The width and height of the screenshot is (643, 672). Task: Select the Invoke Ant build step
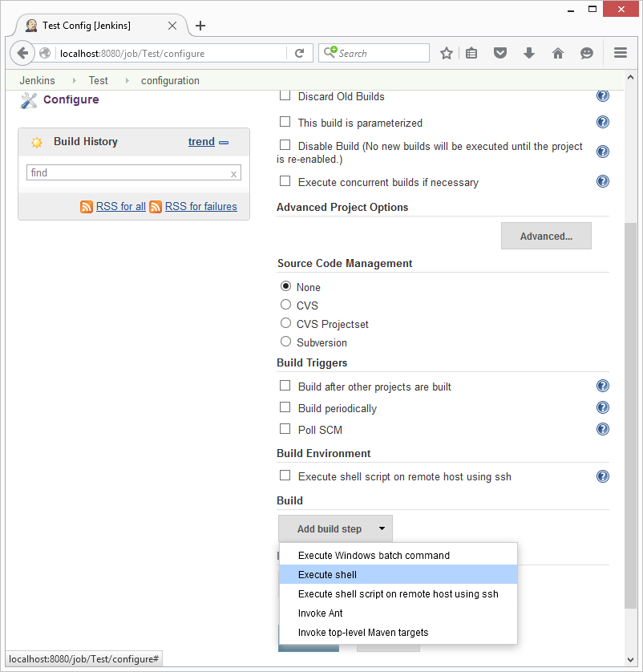(x=398, y=613)
